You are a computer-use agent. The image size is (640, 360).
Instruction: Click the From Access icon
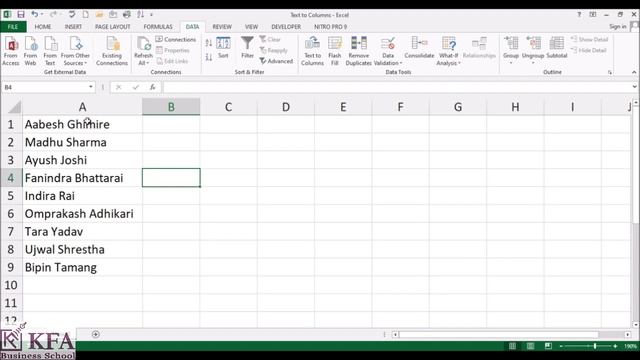(x=11, y=51)
